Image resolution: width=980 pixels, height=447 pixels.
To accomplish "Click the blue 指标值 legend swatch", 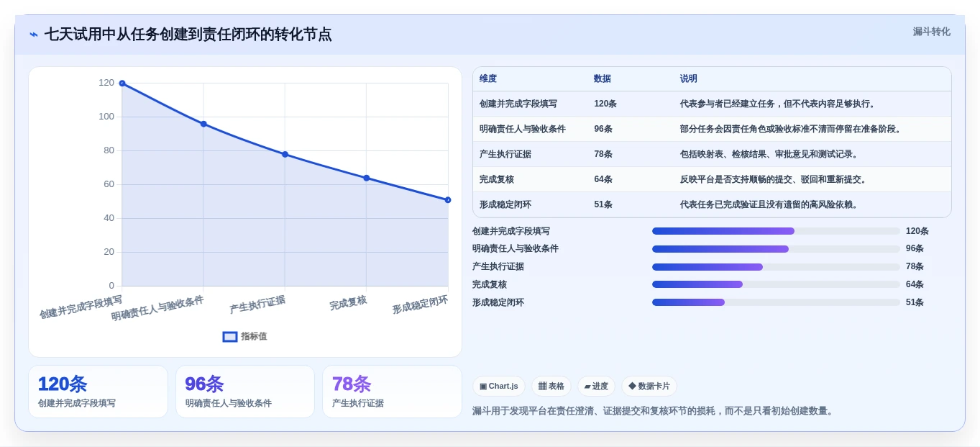I will [230, 336].
